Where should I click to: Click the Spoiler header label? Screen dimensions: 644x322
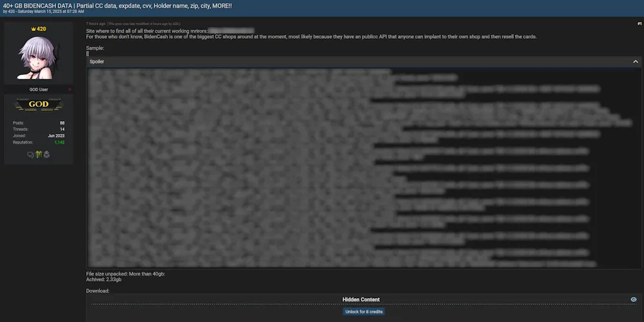(x=97, y=62)
